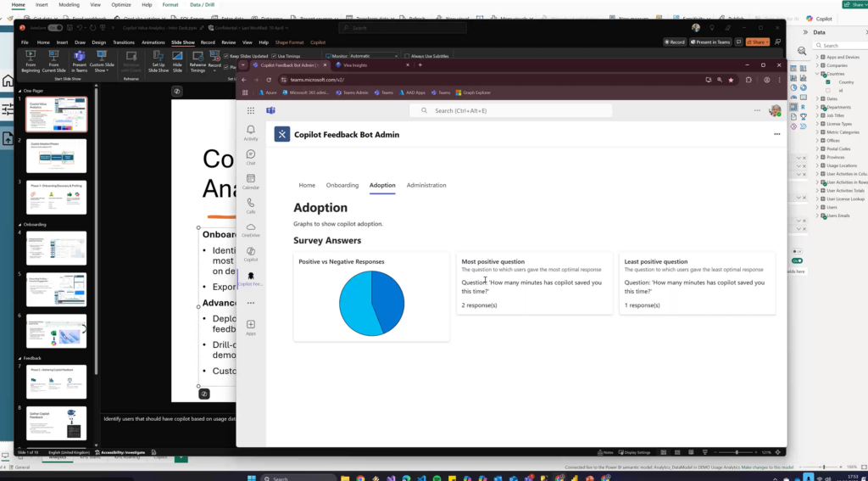Image resolution: width=868 pixels, height=481 pixels.
Task: Open the Monitor Automatic dropdown
Action: click(x=374, y=56)
